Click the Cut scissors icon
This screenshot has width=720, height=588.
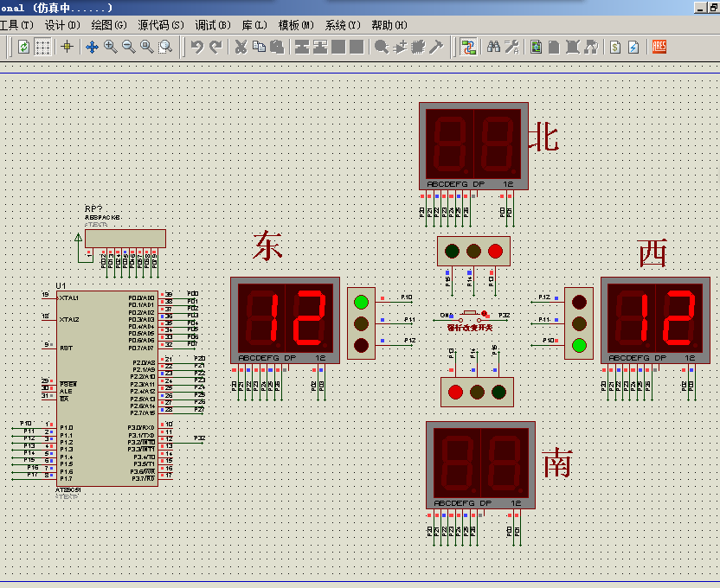point(241,47)
